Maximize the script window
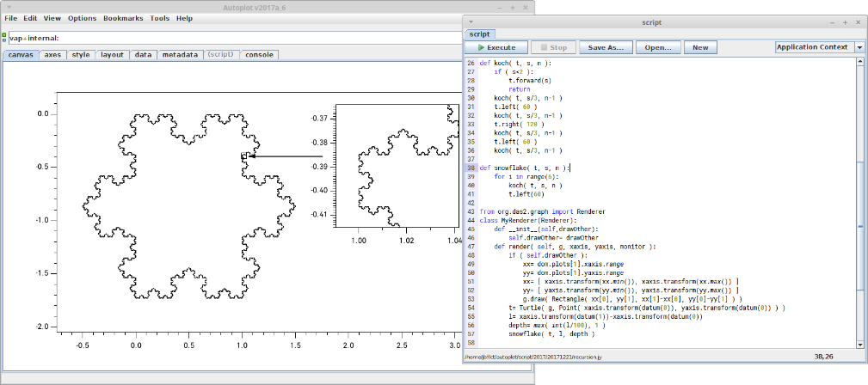This screenshot has width=868, height=385. point(845,22)
